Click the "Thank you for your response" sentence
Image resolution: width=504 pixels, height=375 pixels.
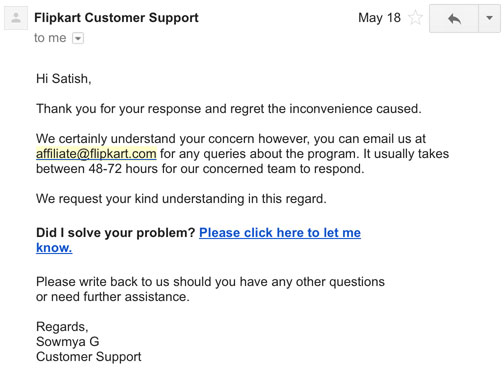[x=229, y=109]
